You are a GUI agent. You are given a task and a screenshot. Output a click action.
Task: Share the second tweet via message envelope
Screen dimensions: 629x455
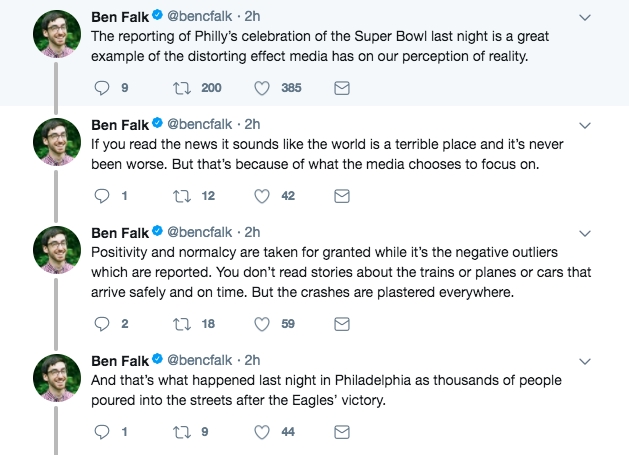tap(342, 196)
